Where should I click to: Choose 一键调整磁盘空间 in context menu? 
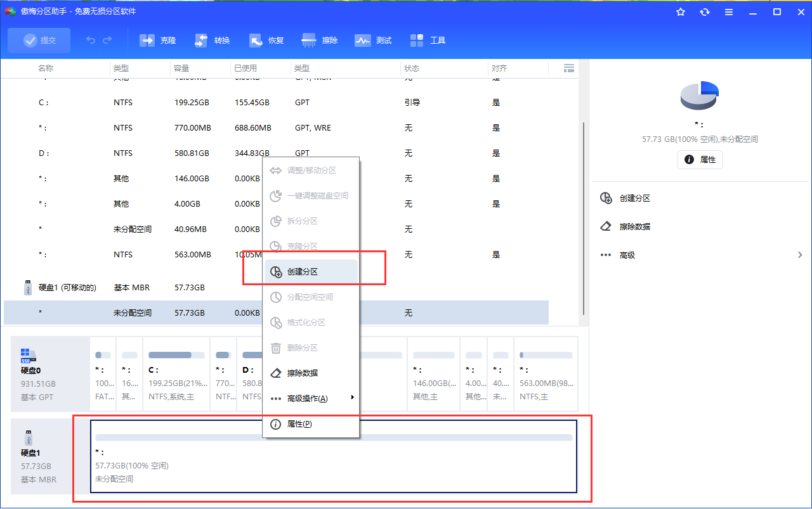311,196
